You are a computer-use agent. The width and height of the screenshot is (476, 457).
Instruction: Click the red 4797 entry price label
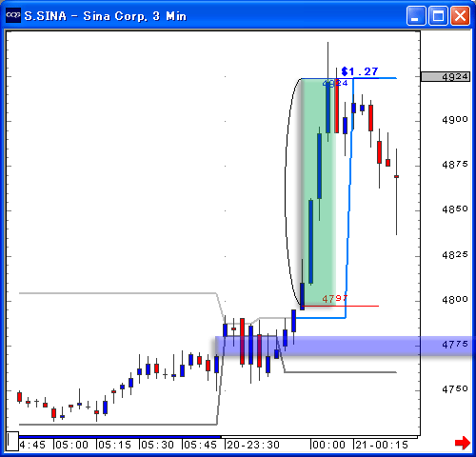click(334, 299)
